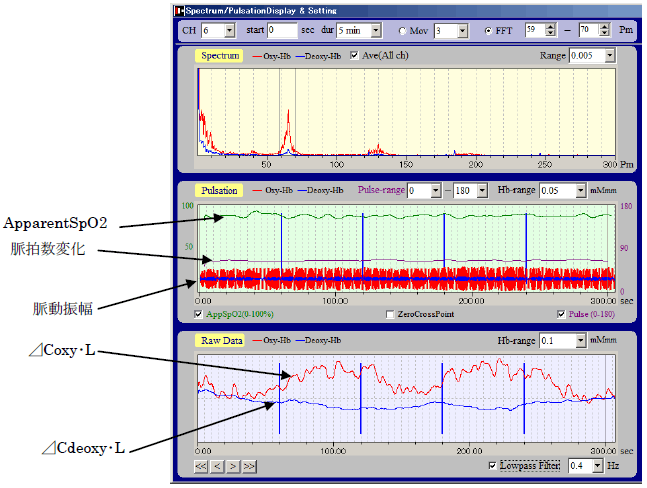Click the Pulsation panel label
Viewport: 647px width, 488px height.
(219, 189)
